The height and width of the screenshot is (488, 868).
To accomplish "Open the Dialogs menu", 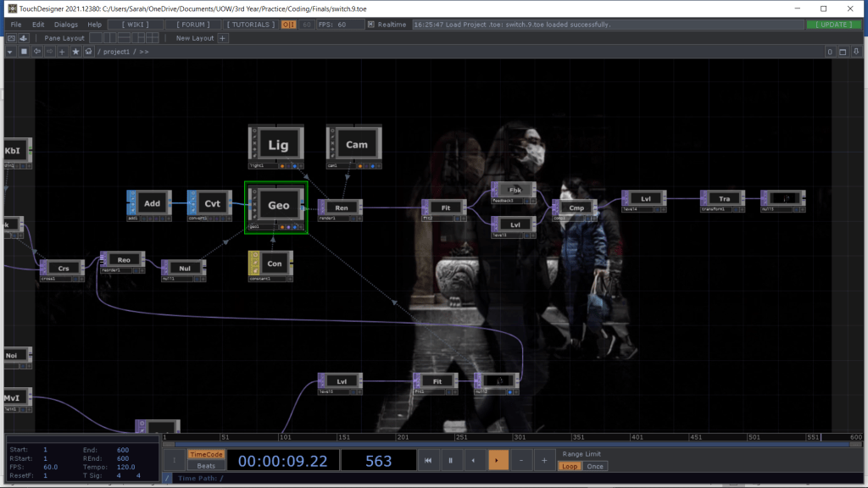I will (66, 25).
